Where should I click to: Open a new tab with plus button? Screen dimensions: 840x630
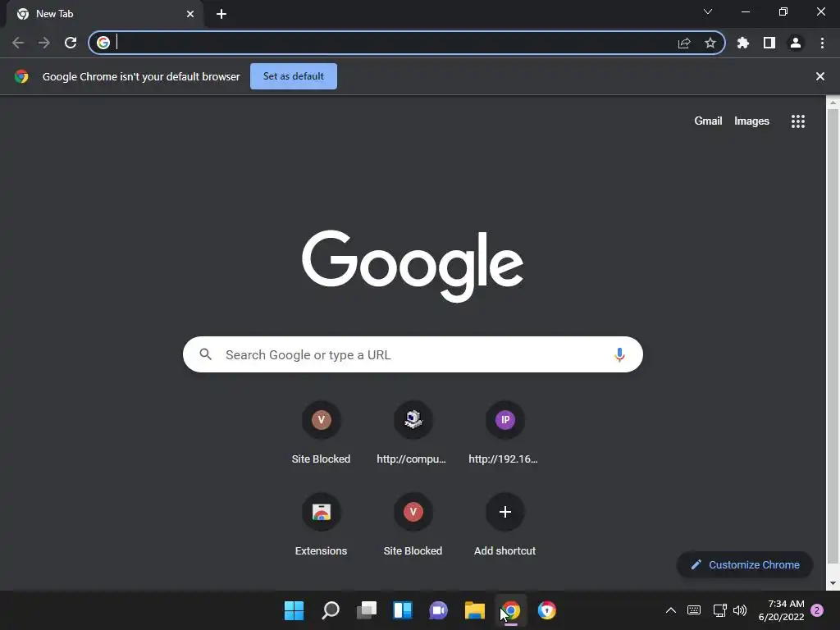coord(221,14)
